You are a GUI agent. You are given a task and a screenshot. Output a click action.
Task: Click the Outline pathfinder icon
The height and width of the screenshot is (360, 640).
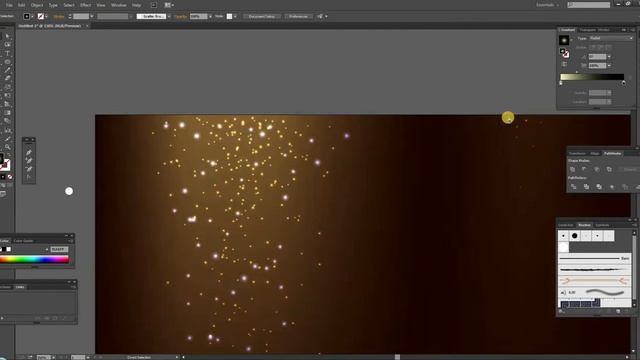point(624,187)
